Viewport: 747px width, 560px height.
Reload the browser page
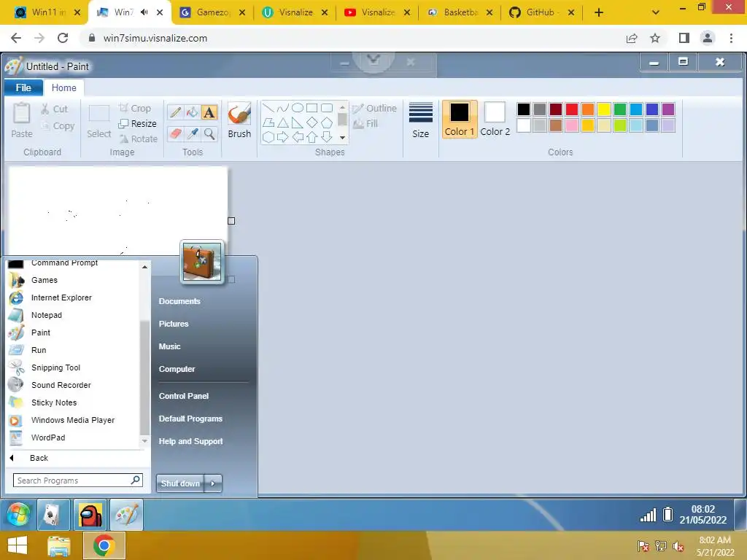point(63,38)
